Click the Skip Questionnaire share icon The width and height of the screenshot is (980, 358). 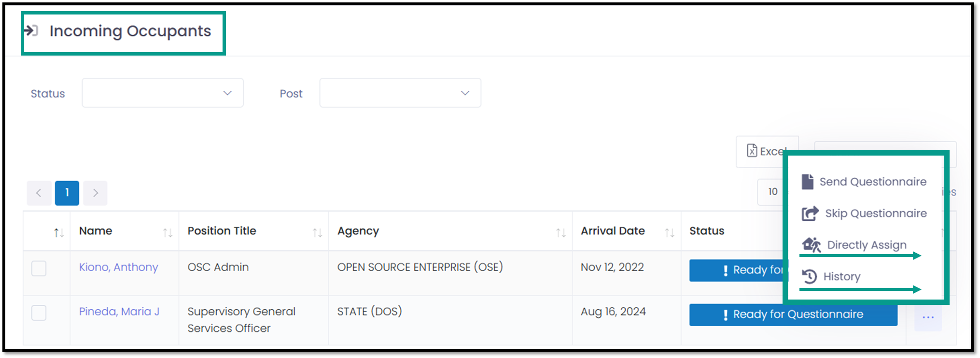pyautogui.click(x=810, y=213)
